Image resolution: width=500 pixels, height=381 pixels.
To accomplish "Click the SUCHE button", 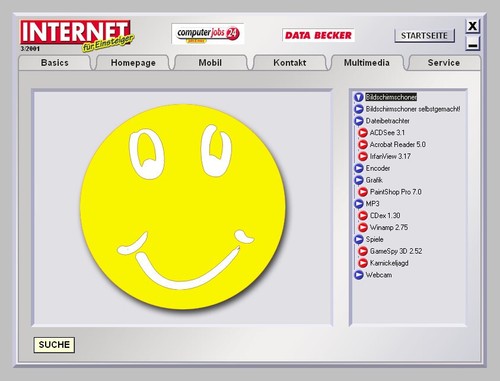I will point(54,345).
